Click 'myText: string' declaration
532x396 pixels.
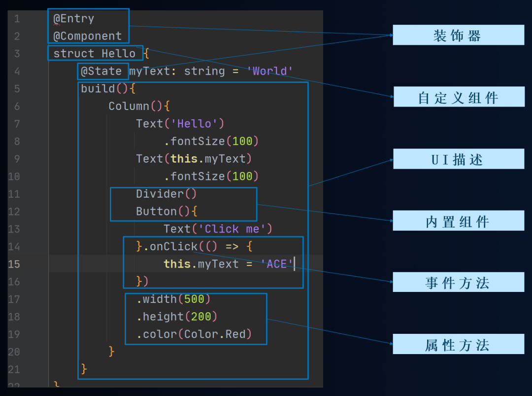point(177,71)
